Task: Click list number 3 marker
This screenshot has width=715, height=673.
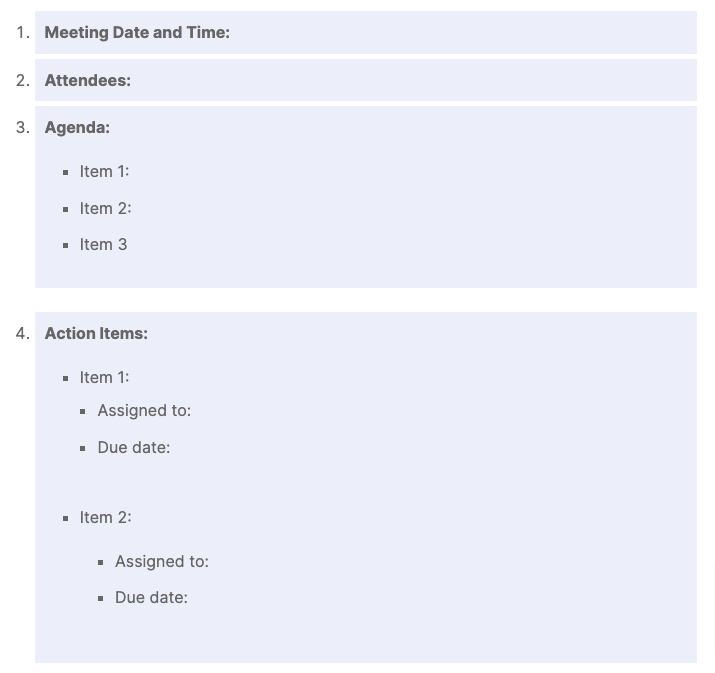Action: pos(23,127)
